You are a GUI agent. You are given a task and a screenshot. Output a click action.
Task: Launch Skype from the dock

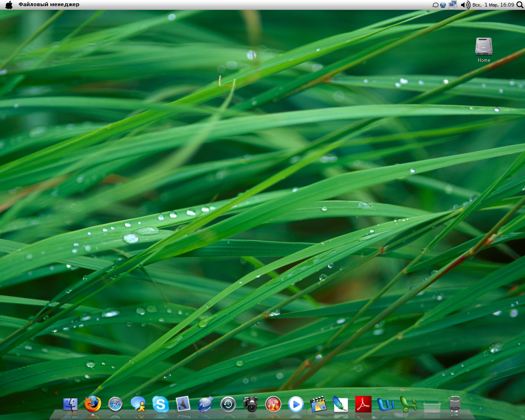coord(160,404)
